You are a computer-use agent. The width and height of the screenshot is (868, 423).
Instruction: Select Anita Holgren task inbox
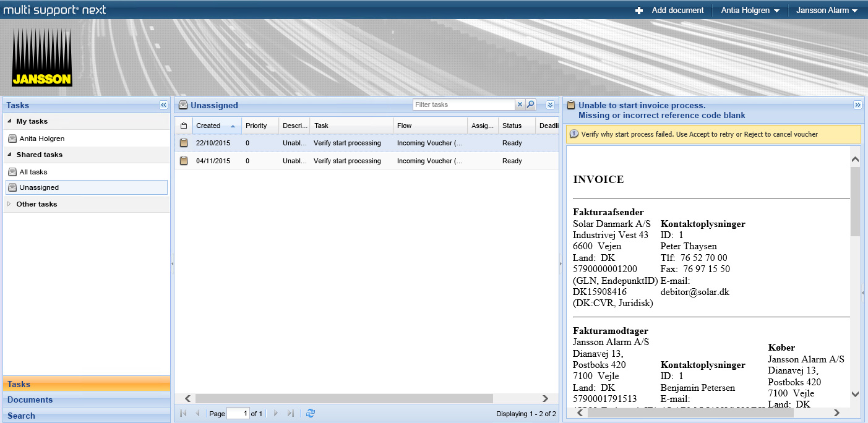point(87,139)
